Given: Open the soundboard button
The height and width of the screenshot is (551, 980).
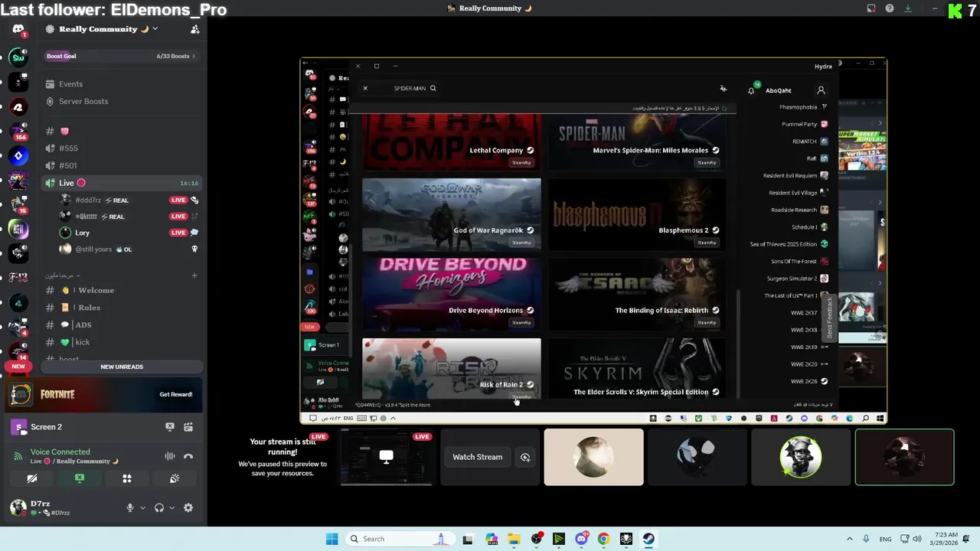Looking at the screenshot, I should tap(175, 478).
